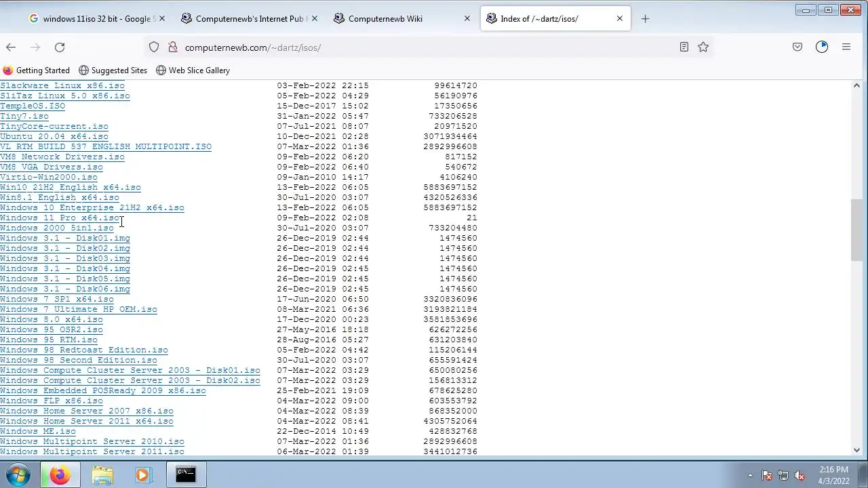Open Tiny7.iso link

(24, 116)
